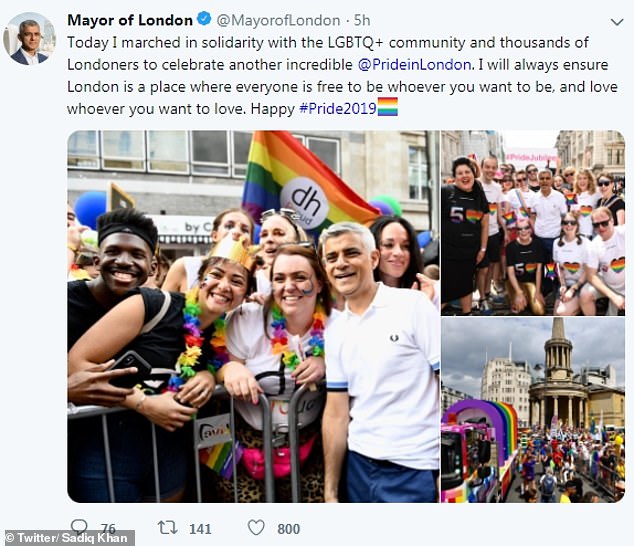Screen dimensions: 634x546
Task: Click the 76 replies count
Action: pos(108,529)
